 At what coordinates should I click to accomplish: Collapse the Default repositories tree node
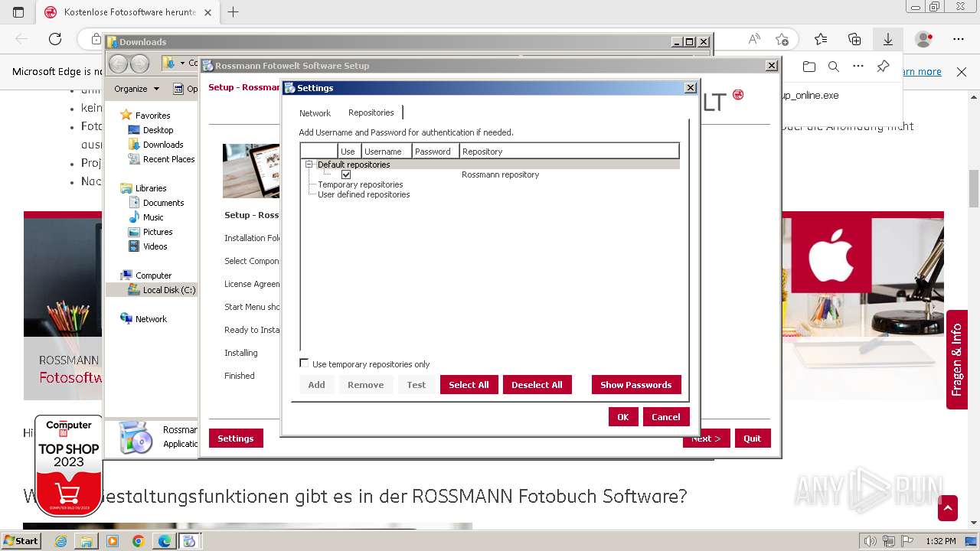pos(309,165)
